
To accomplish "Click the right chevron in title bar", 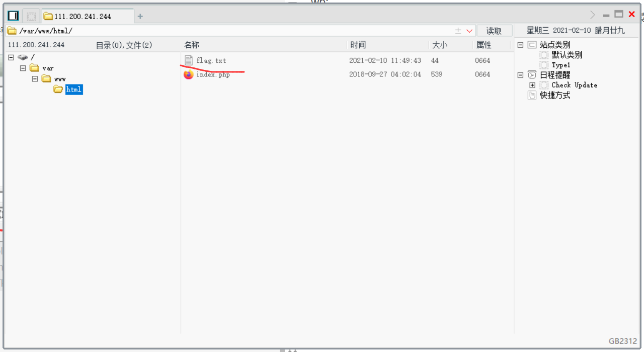I will [x=593, y=15].
